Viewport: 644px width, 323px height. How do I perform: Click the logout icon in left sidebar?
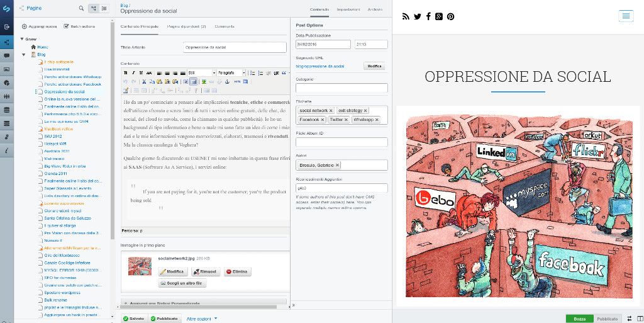point(6,26)
